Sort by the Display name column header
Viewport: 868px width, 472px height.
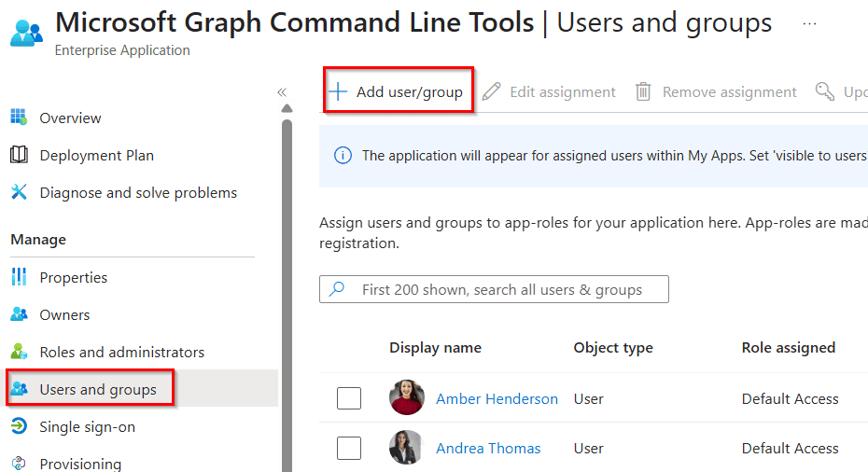(x=435, y=347)
